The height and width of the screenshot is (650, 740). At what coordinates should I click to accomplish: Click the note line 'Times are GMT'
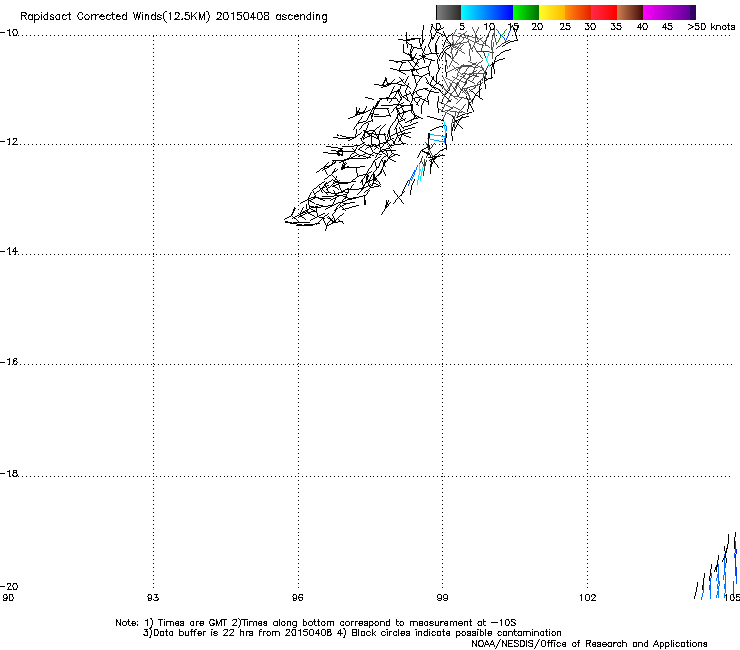pos(193,623)
